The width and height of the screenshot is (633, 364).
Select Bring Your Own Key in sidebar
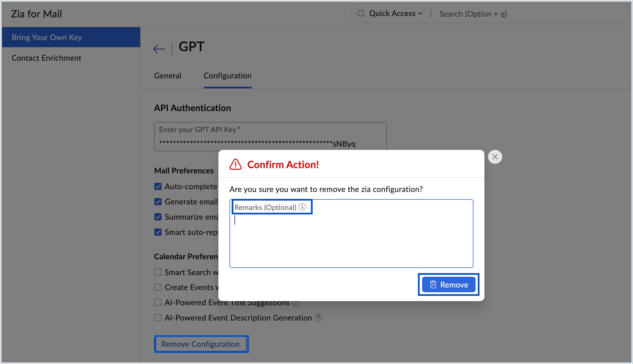47,37
